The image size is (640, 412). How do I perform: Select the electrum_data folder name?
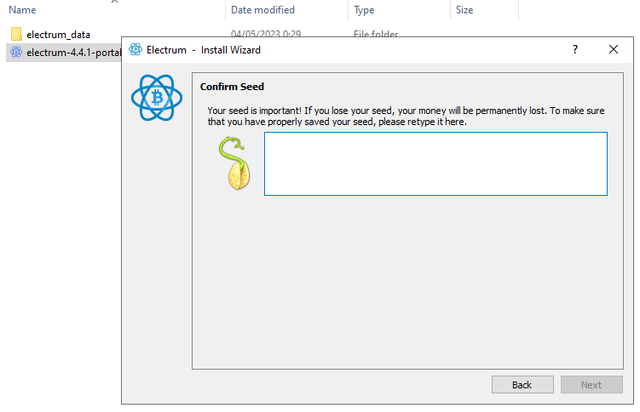point(58,35)
